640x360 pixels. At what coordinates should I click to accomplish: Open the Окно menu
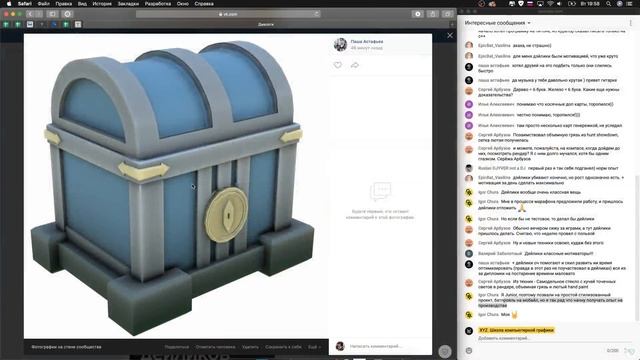(182, 4)
